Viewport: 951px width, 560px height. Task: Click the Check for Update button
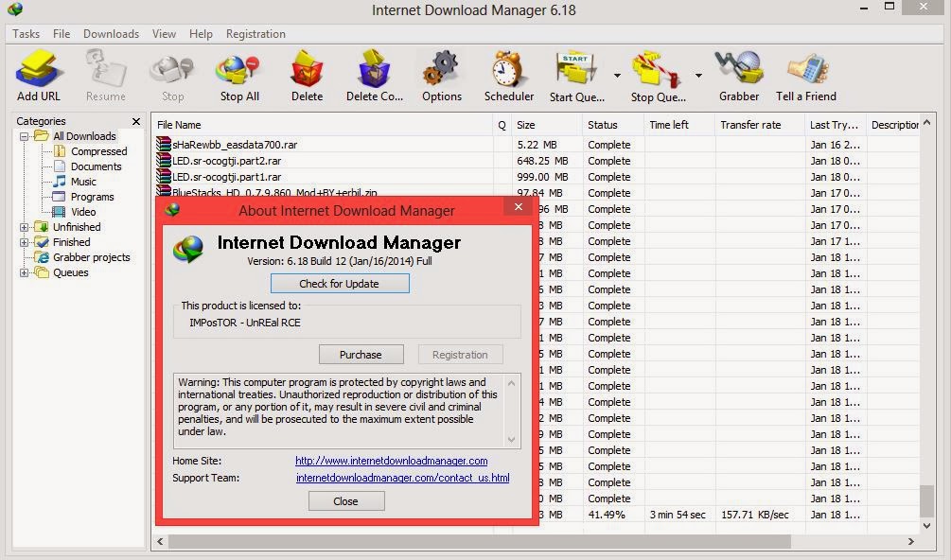[x=340, y=284]
